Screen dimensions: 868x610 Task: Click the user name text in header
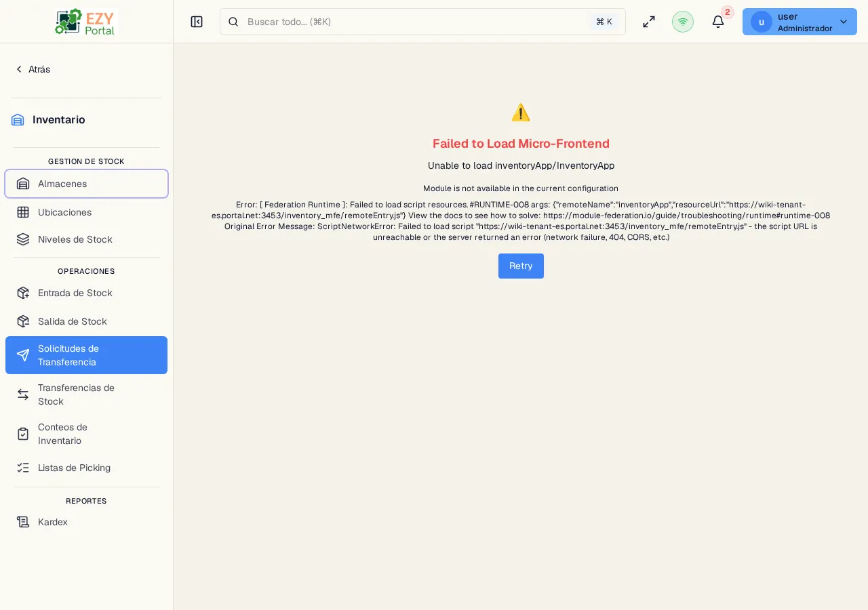787,16
